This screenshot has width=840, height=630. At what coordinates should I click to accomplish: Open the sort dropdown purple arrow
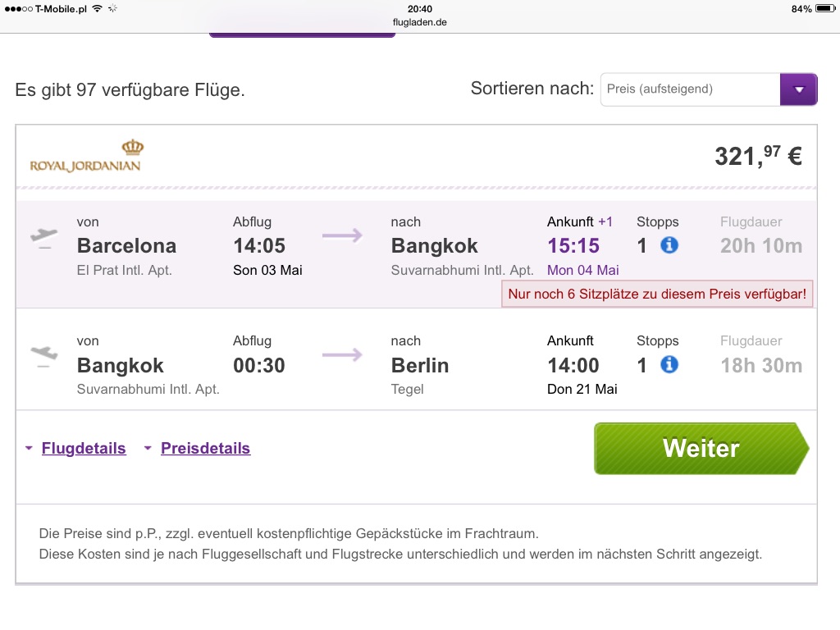pos(799,89)
